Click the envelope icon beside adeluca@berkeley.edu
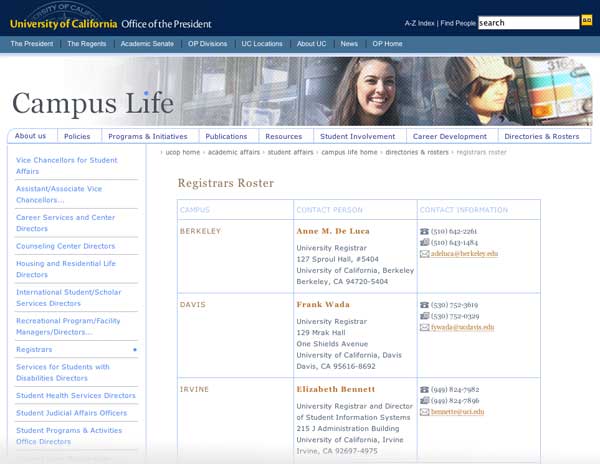Image resolution: width=600 pixels, height=464 pixels. click(424, 254)
